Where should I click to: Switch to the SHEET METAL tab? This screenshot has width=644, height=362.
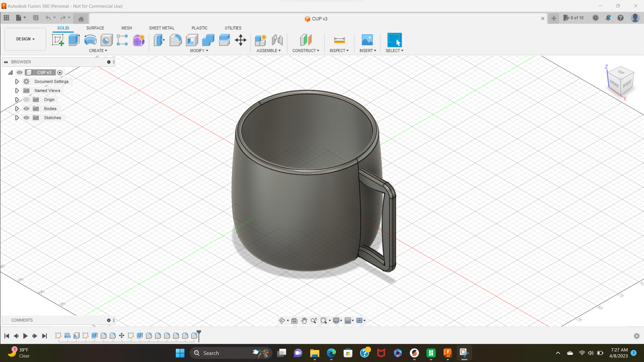(x=162, y=28)
